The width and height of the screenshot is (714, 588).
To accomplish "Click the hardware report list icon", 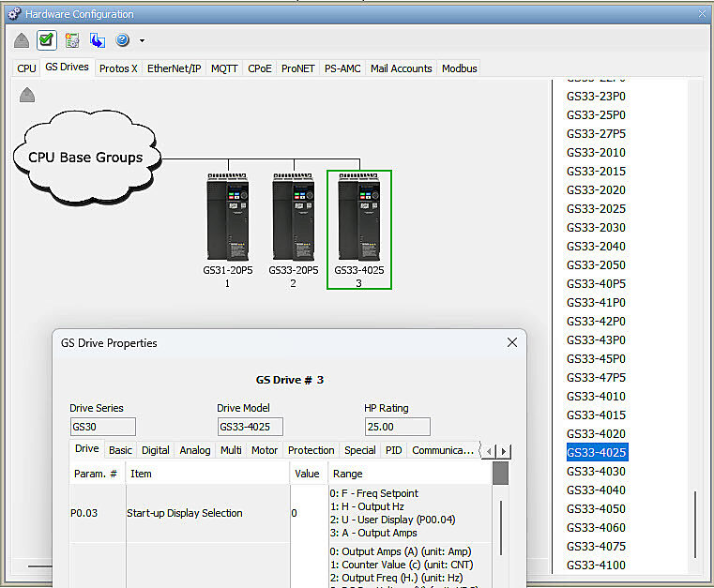I will 72,40.
